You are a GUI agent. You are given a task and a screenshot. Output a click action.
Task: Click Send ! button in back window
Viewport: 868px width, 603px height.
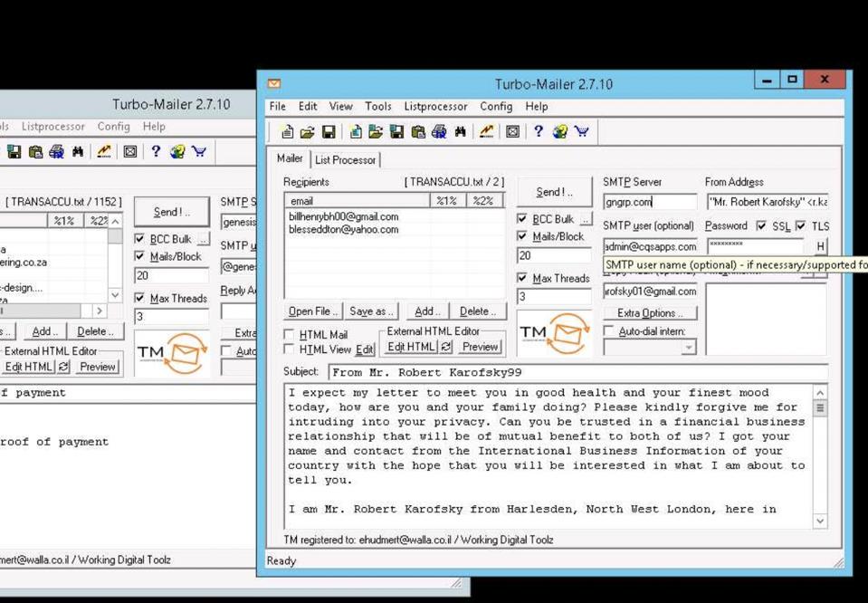tap(172, 212)
